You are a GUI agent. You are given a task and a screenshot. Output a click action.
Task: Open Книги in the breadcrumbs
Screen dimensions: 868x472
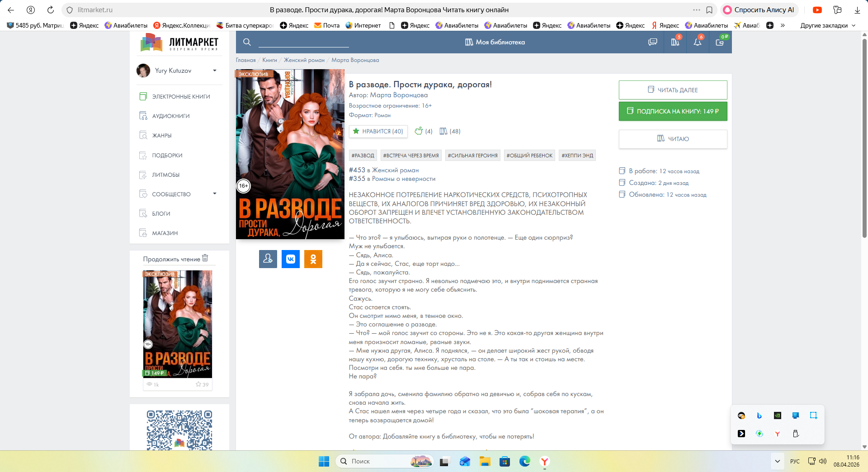tap(269, 60)
